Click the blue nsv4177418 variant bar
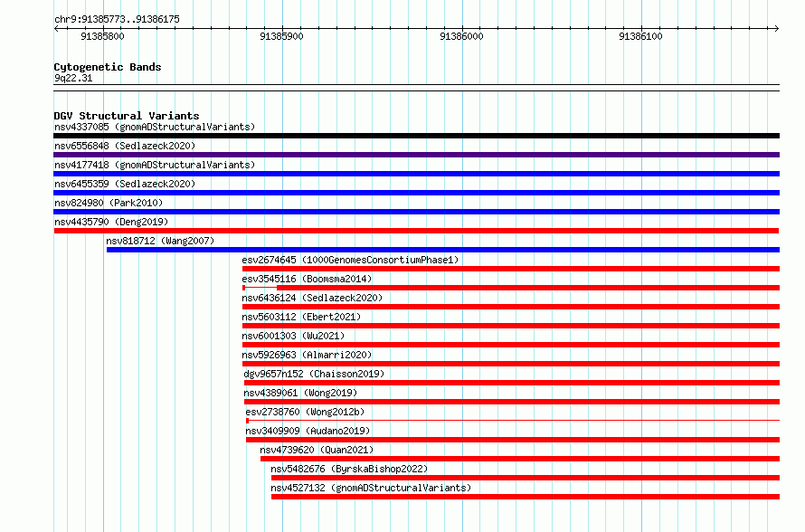The image size is (805, 532). tap(416, 174)
